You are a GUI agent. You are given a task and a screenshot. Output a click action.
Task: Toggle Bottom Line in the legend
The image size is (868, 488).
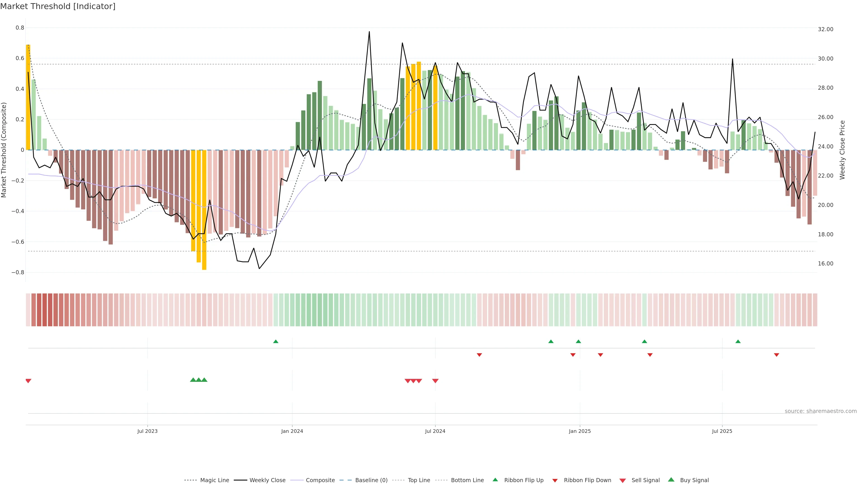pos(467,480)
